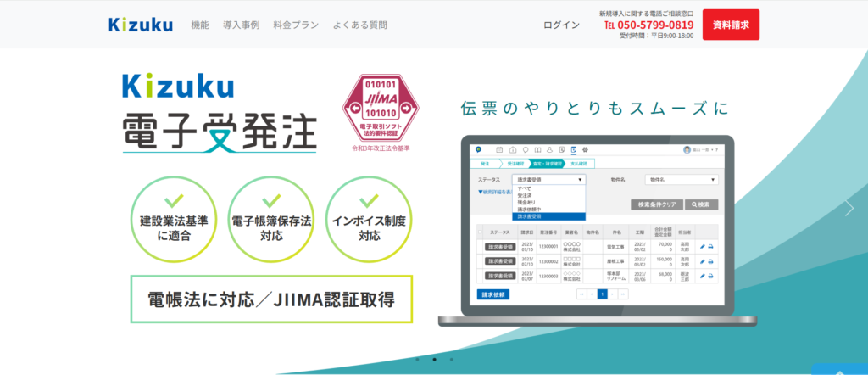
Task: Select page 1 in the pagination
Action: point(603,294)
